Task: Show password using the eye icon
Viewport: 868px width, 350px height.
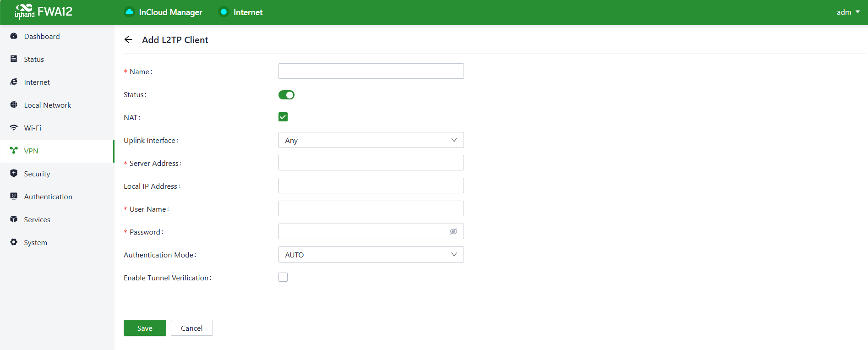Action: (x=453, y=232)
